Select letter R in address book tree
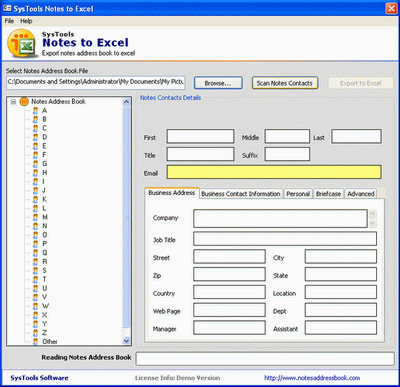400x387 pixels. pos(45,262)
